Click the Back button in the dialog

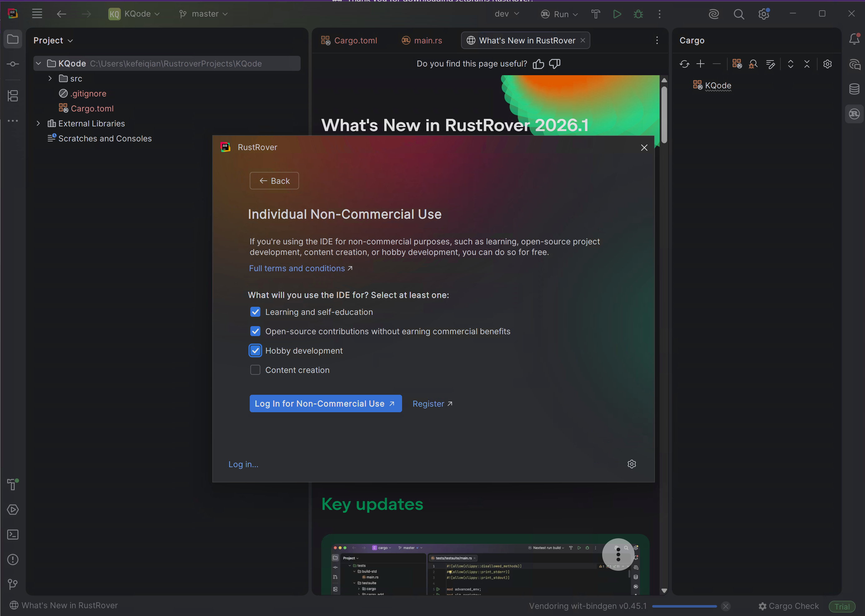[x=274, y=181]
